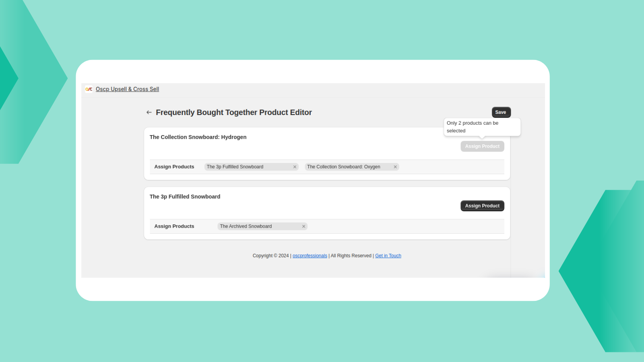Click the 'Only 2 products can be selected' tooltip
This screenshot has width=644, height=362.
pyautogui.click(x=481, y=127)
